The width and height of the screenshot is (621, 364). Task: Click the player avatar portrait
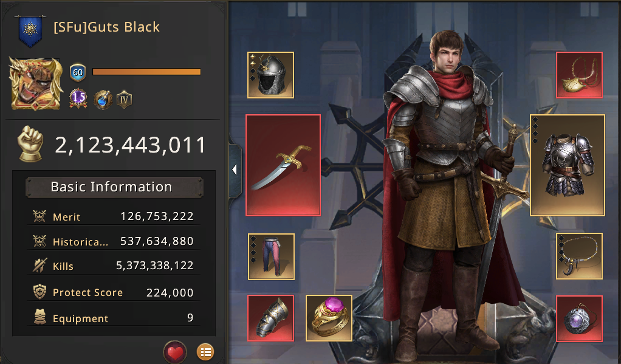36,84
